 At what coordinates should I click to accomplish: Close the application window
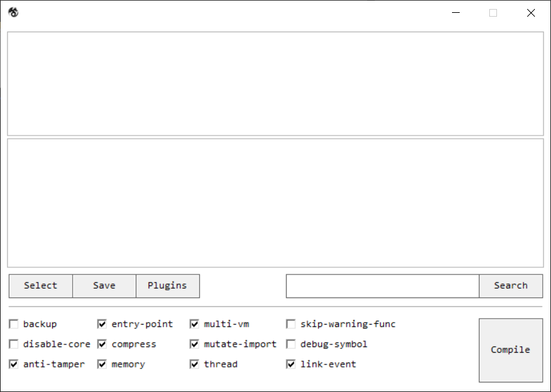click(531, 13)
